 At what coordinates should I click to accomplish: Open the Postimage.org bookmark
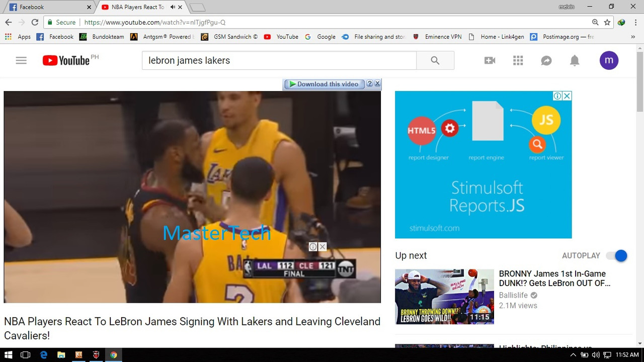(x=562, y=37)
